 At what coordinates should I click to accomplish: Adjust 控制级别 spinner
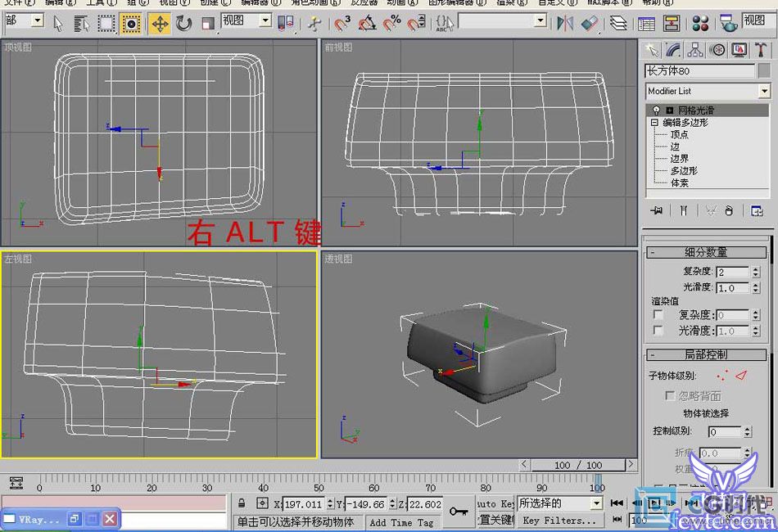(748, 432)
